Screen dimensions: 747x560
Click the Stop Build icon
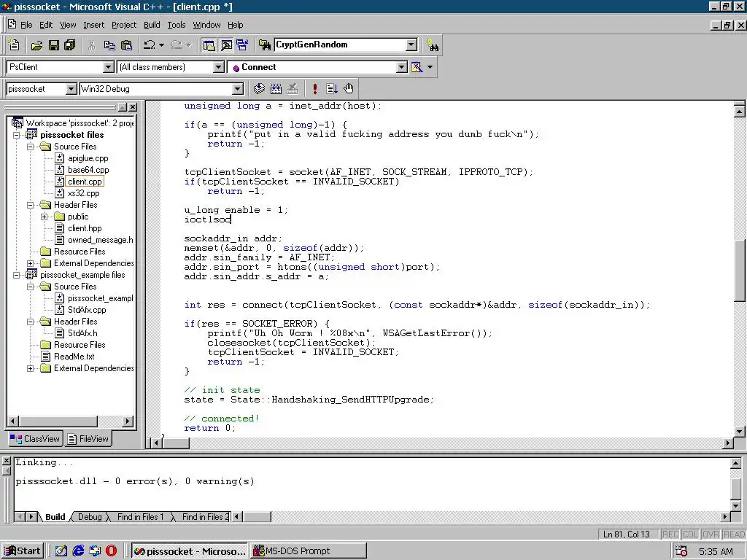(293, 88)
